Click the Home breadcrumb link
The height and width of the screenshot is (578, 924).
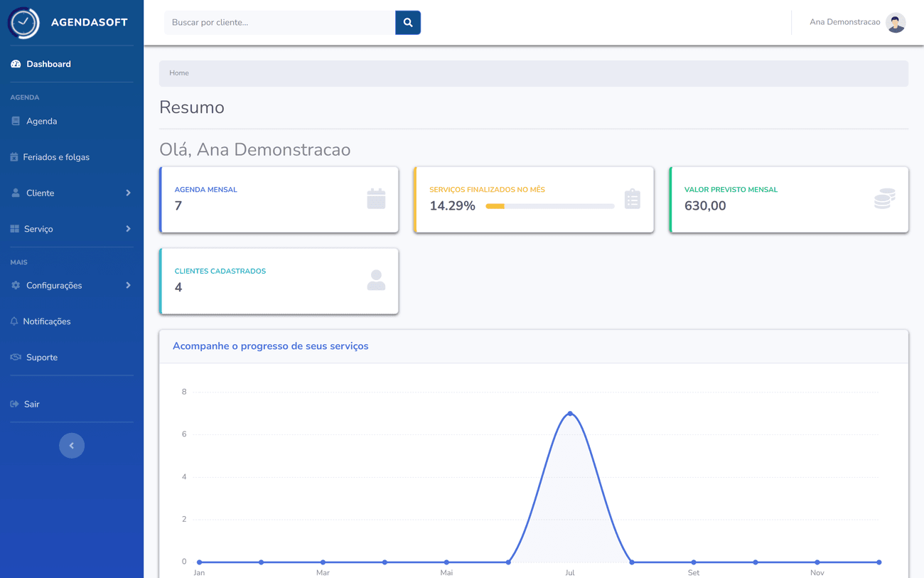(x=179, y=73)
